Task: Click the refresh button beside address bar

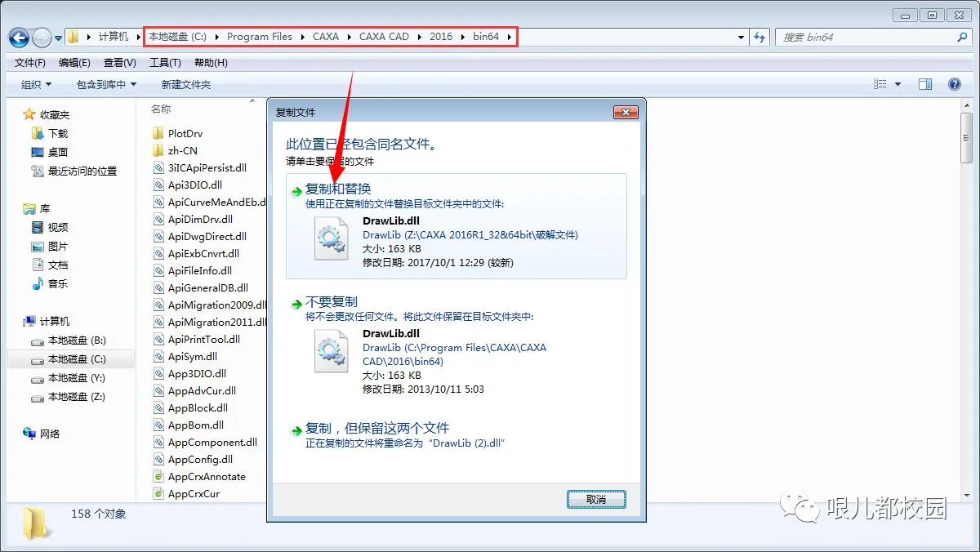Action: click(760, 38)
